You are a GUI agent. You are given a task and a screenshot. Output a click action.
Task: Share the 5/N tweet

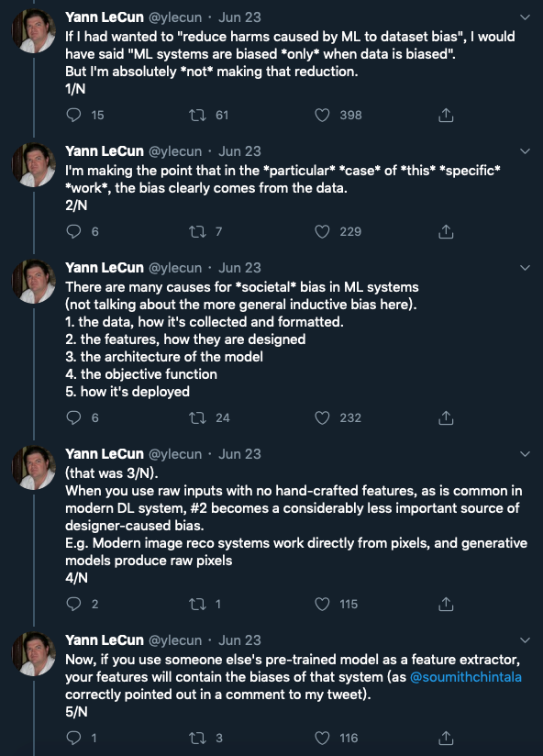446,738
